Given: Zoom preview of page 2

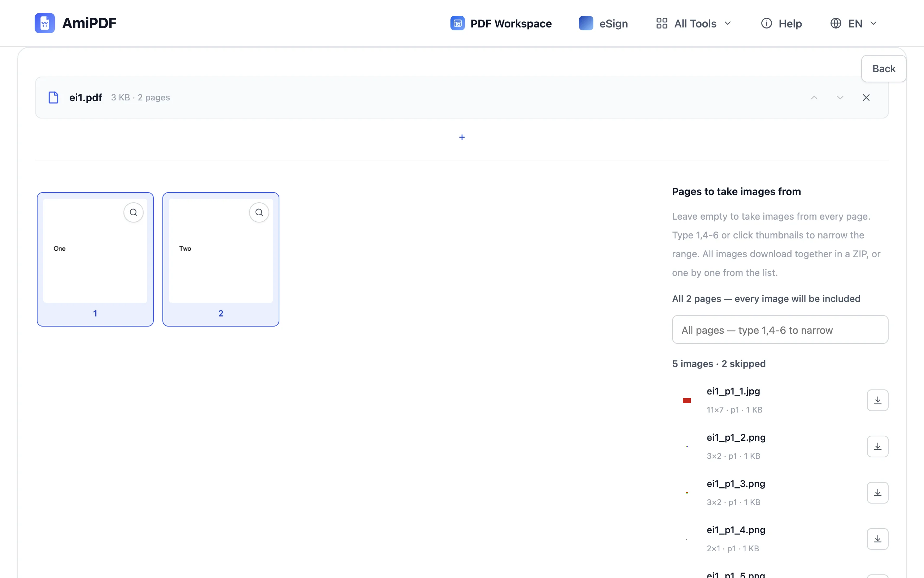Looking at the screenshot, I should 259,212.
